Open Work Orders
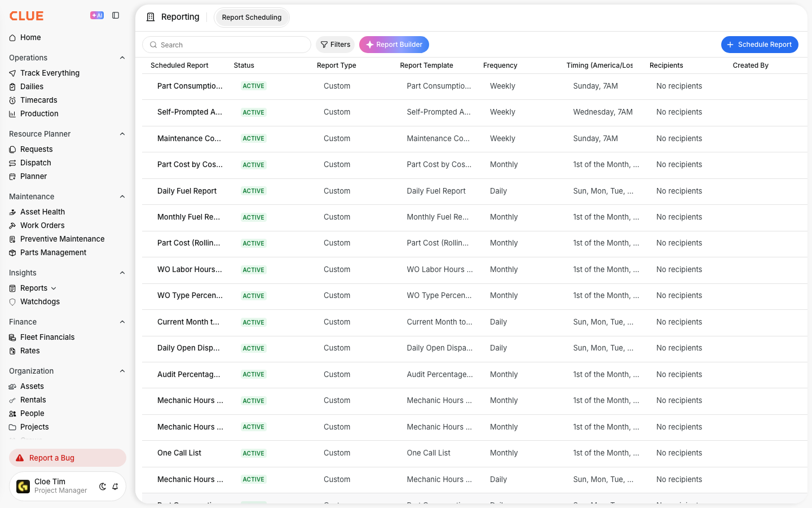 pos(42,225)
